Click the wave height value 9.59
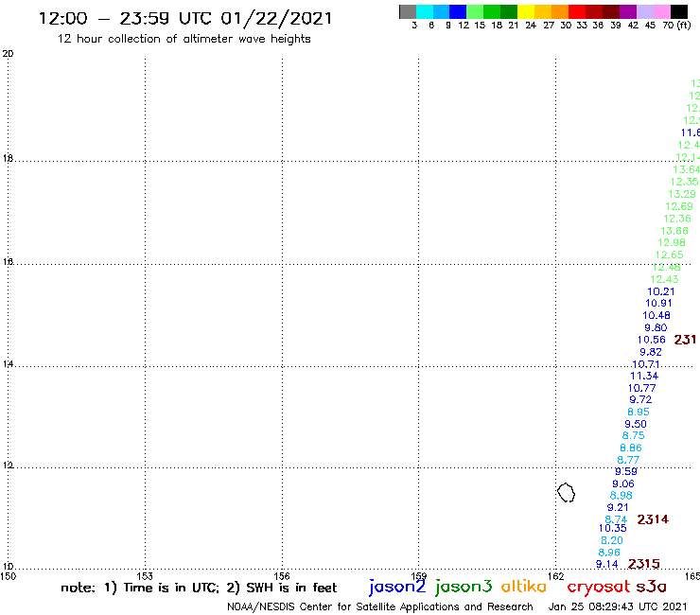This screenshot has height=615, width=700. (x=626, y=471)
